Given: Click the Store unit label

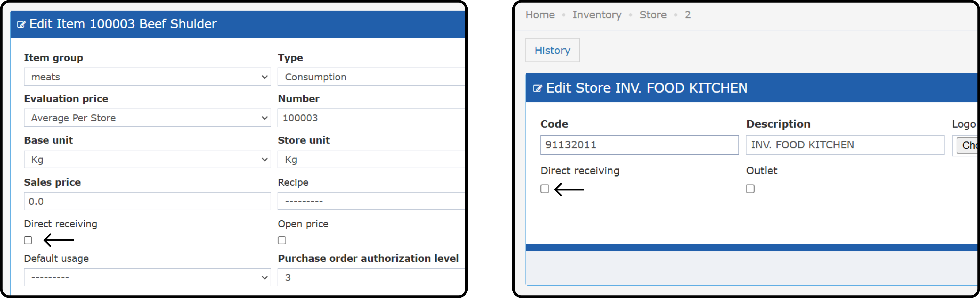Looking at the screenshot, I should point(304,140).
